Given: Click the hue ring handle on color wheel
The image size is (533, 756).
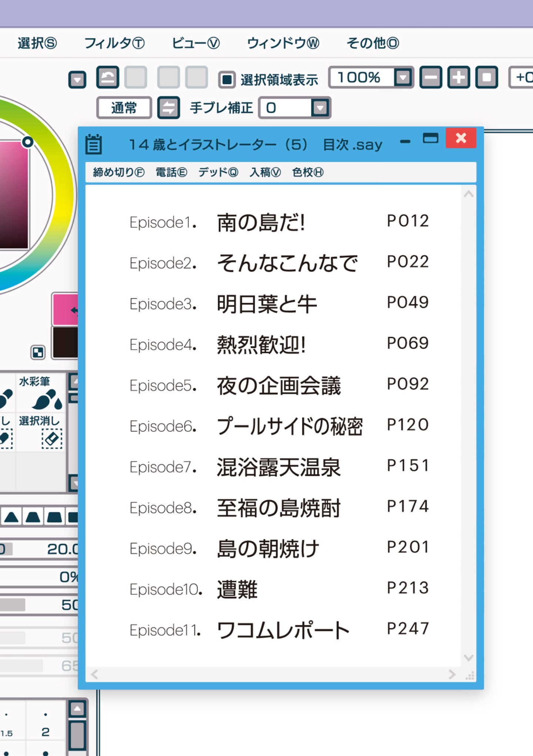Looking at the screenshot, I should (x=28, y=142).
